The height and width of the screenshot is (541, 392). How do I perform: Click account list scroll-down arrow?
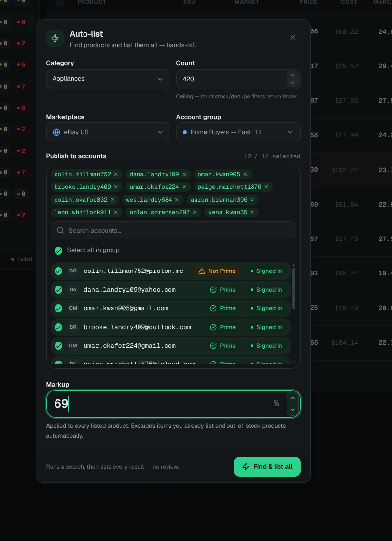click(x=294, y=362)
